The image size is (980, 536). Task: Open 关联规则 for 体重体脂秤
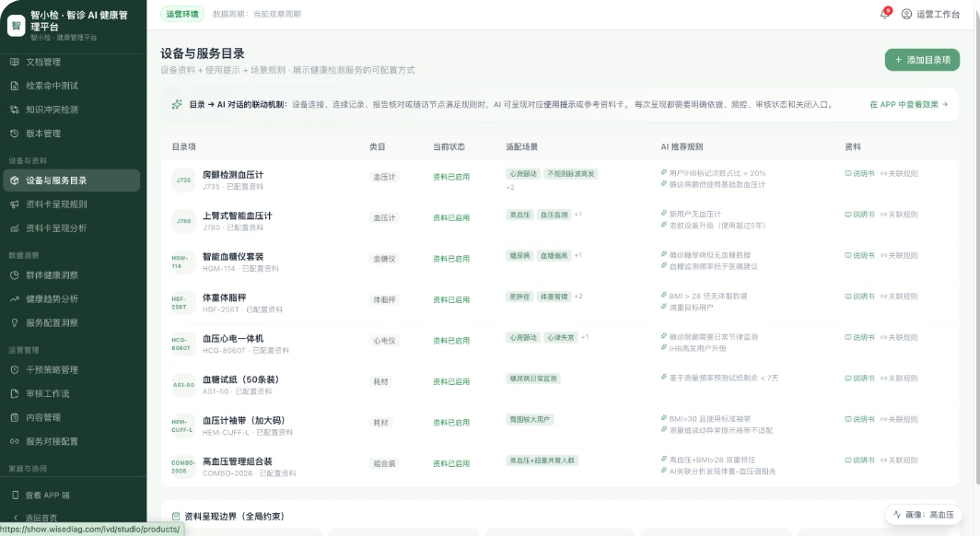(x=899, y=297)
